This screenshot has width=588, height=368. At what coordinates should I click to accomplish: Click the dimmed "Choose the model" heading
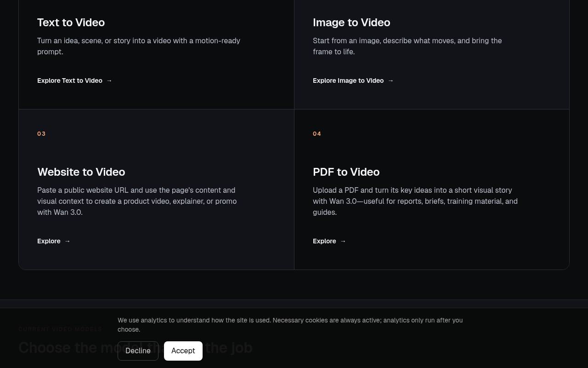(x=136, y=348)
